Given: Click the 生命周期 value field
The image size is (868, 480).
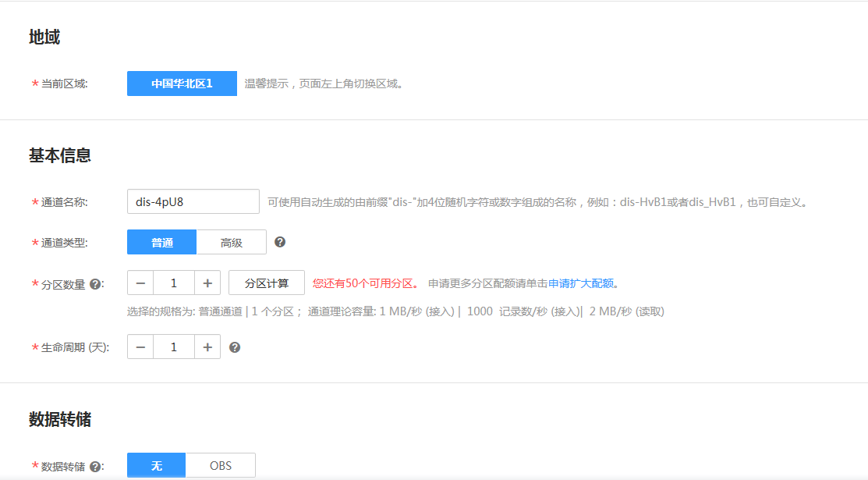Looking at the screenshot, I should [174, 347].
